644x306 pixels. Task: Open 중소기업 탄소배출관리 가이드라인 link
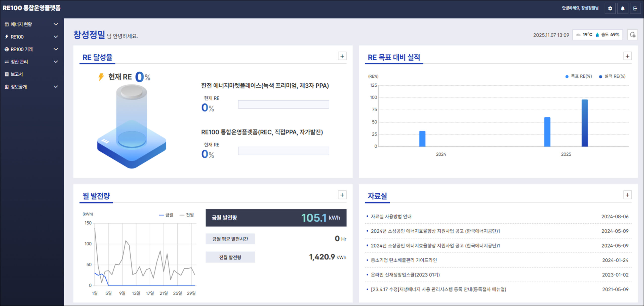(x=404, y=260)
